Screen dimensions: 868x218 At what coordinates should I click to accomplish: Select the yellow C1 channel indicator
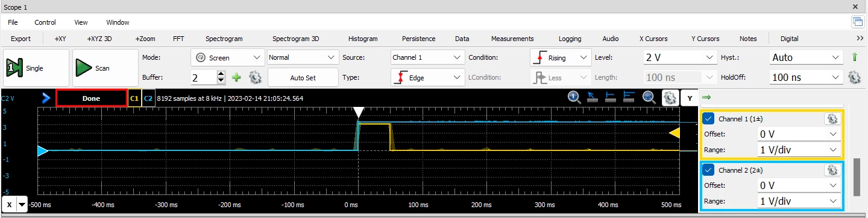[x=134, y=98]
